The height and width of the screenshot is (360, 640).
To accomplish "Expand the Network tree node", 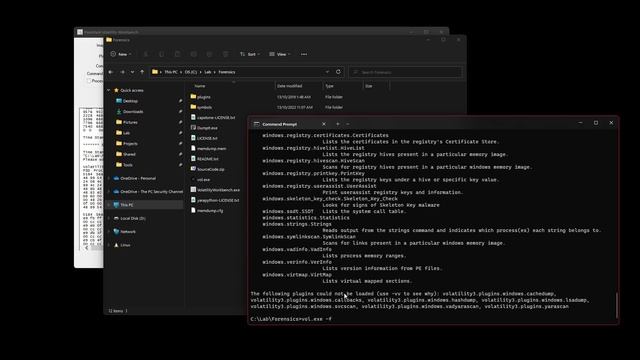I will pos(109,231).
